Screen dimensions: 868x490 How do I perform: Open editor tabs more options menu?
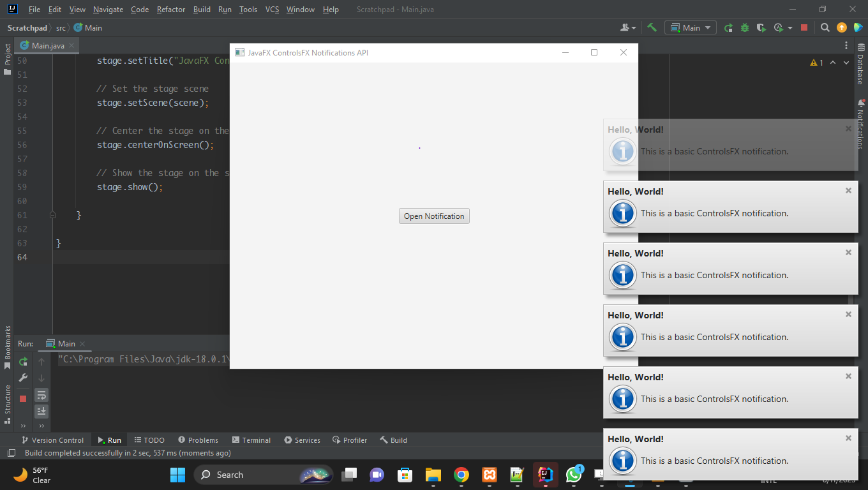(x=846, y=45)
